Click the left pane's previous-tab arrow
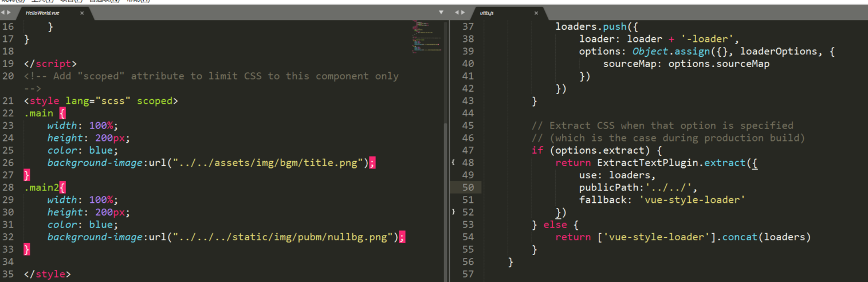Viewport: 868px width, 282px height. (3, 12)
